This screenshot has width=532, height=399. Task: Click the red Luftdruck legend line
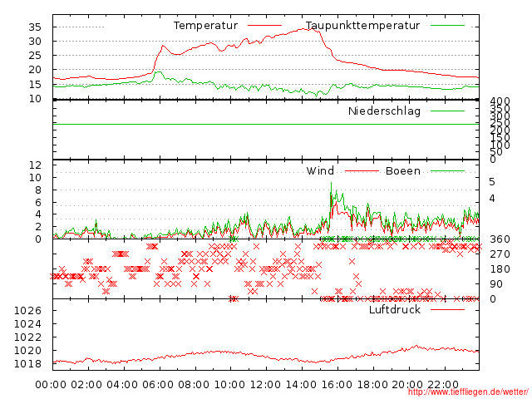click(447, 309)
